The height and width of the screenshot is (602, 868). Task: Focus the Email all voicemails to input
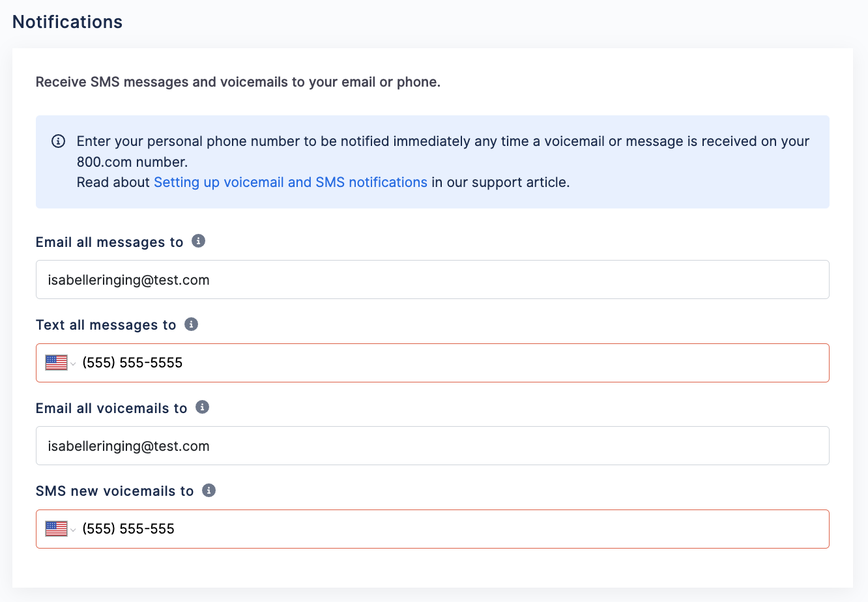tap(433, 446)
